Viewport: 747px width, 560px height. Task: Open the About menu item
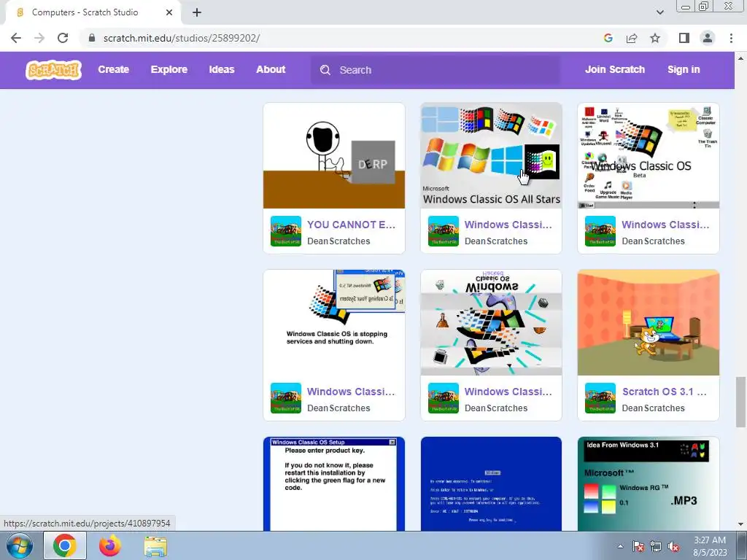tap(271, 69)
